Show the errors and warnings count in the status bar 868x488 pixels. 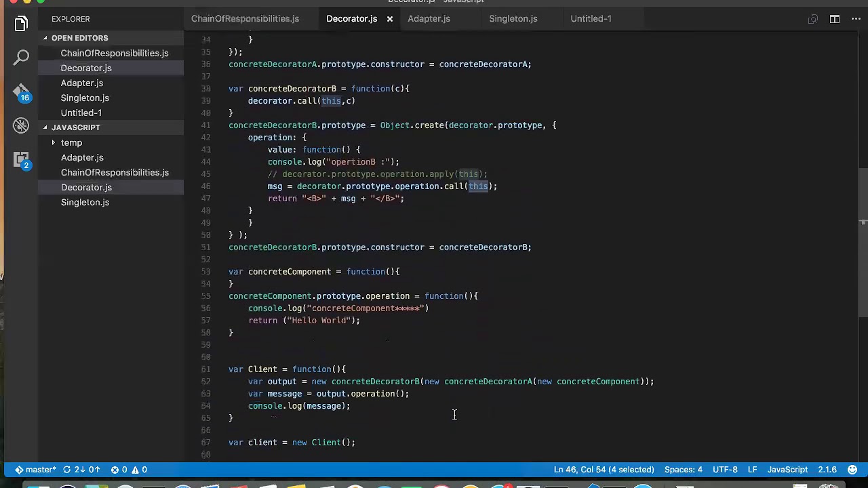click(x=130, y=470)
